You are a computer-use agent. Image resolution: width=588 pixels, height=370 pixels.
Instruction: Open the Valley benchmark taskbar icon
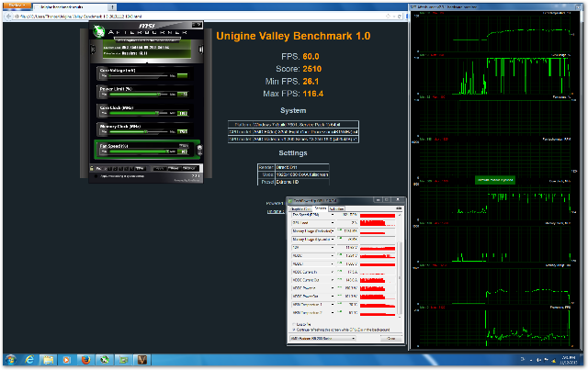(142, 360)
